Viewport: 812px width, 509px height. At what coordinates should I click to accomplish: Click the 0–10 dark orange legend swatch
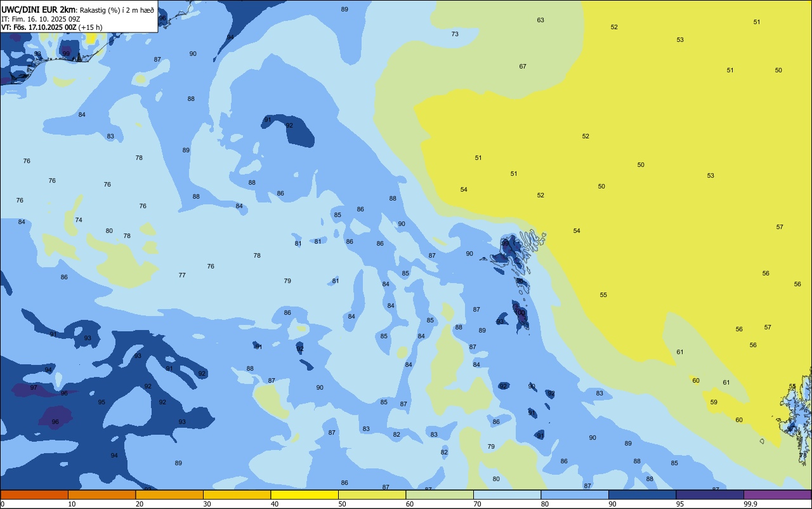(x=34, y=494)
